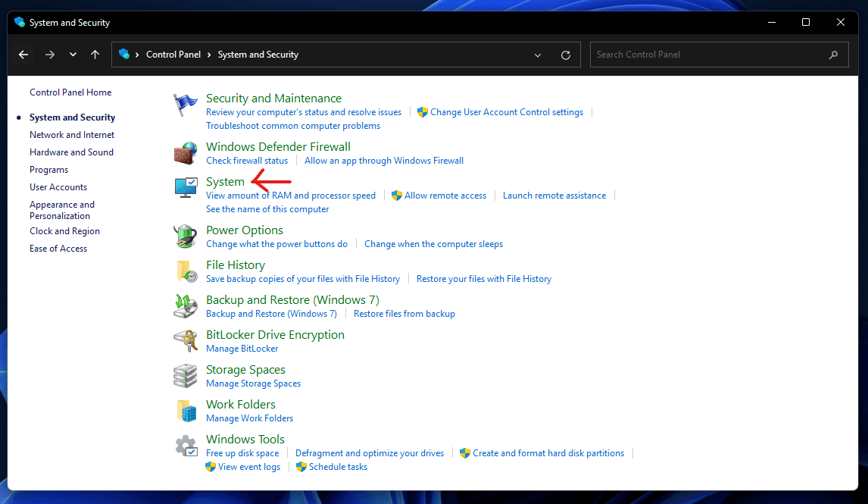Expand the address bar history dropdown
Screen dimensions: 868x504
[538, 55]
